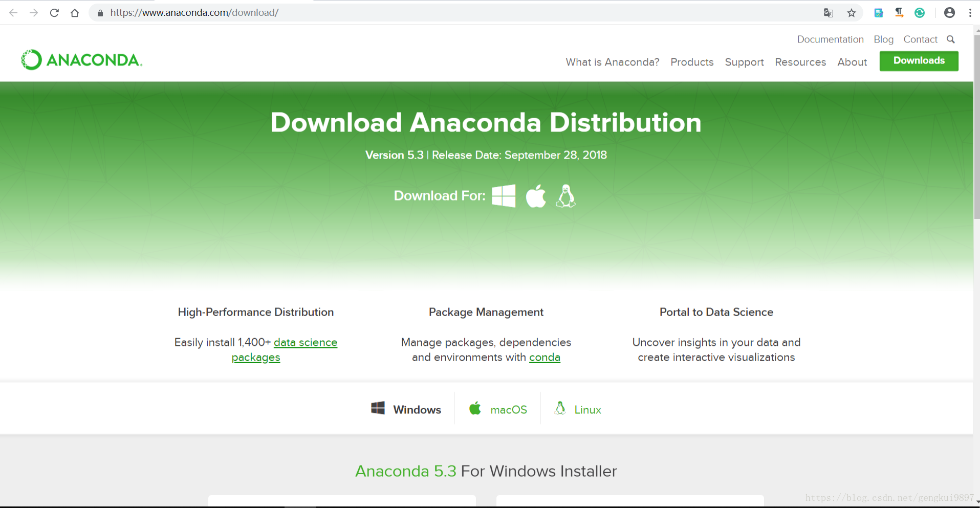The height and width of the screenshot is (508, 980).
Task: Go back to the previous page
Action: [13, 12]
